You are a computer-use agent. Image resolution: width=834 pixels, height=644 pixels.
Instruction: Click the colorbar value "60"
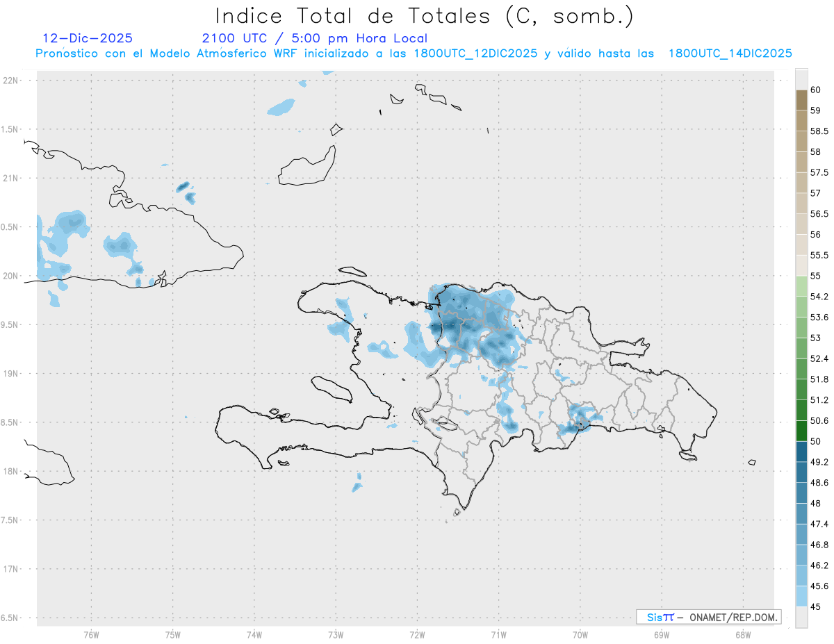pos(816,90)
